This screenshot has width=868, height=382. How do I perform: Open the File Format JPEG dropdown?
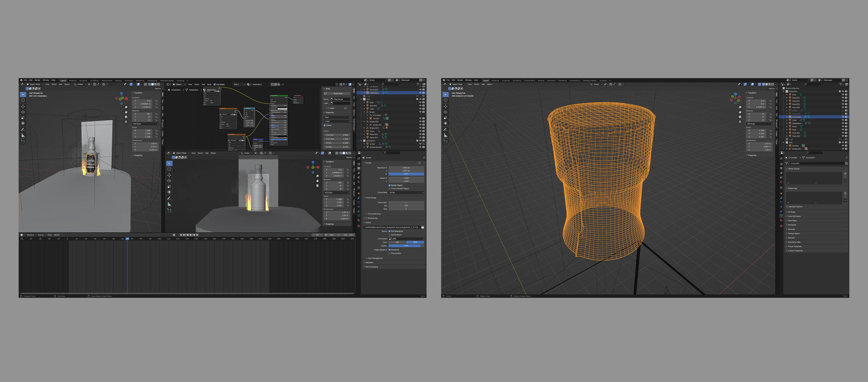(x=406, y=239)
